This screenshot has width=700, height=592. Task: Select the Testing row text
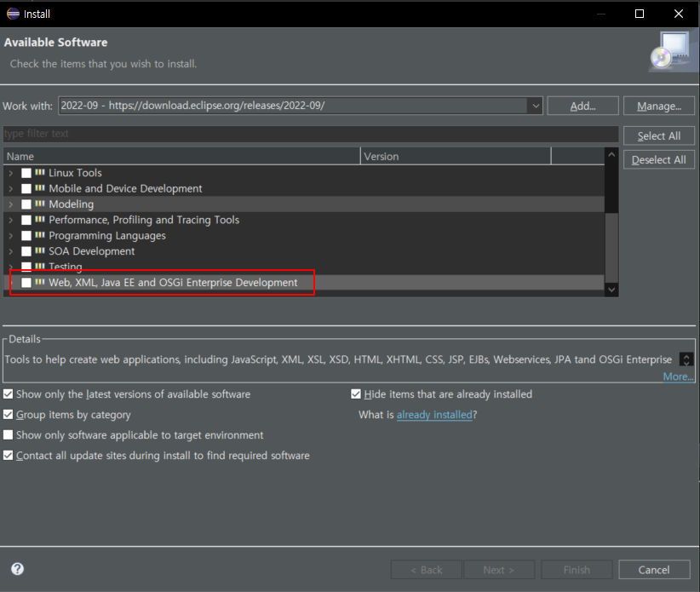[66, 267]
